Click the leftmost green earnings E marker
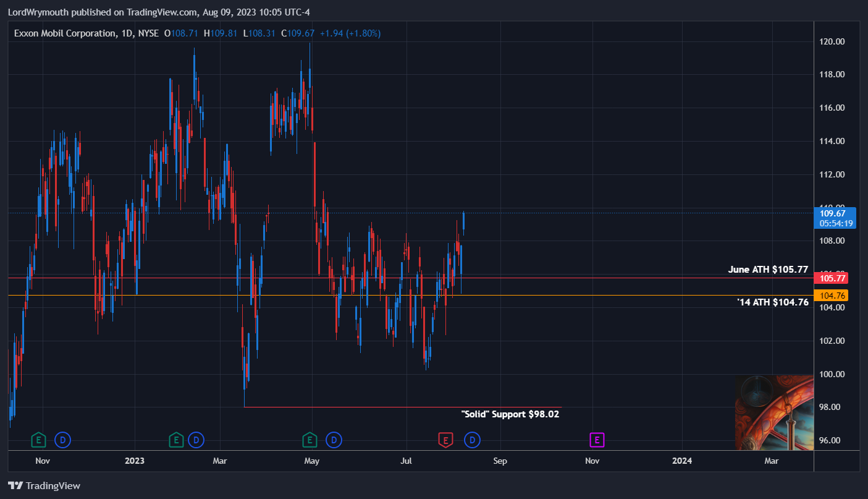The width and height of the screenshot is (868, 499). 39,440
